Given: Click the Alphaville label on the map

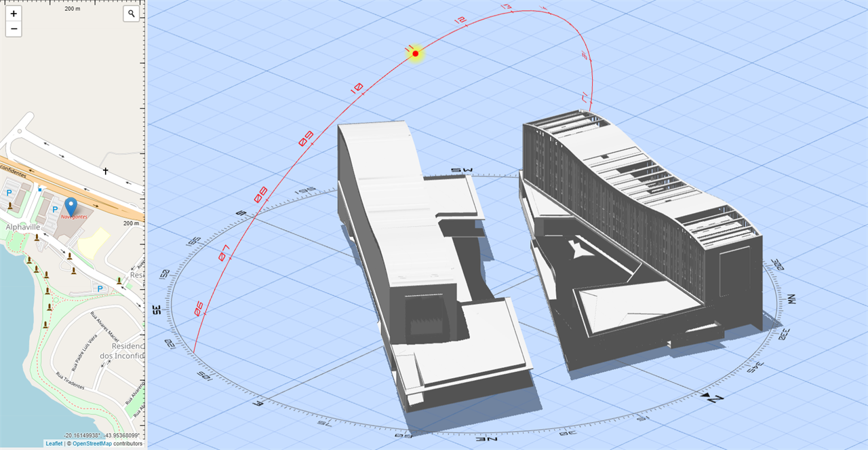Looking at the screenshot, I should [x=24, y=227].
